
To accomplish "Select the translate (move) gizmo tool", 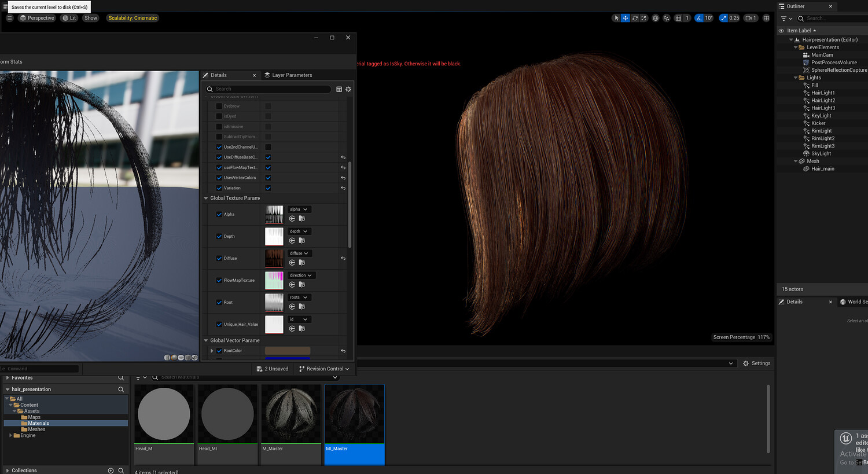I will [626, 18].
